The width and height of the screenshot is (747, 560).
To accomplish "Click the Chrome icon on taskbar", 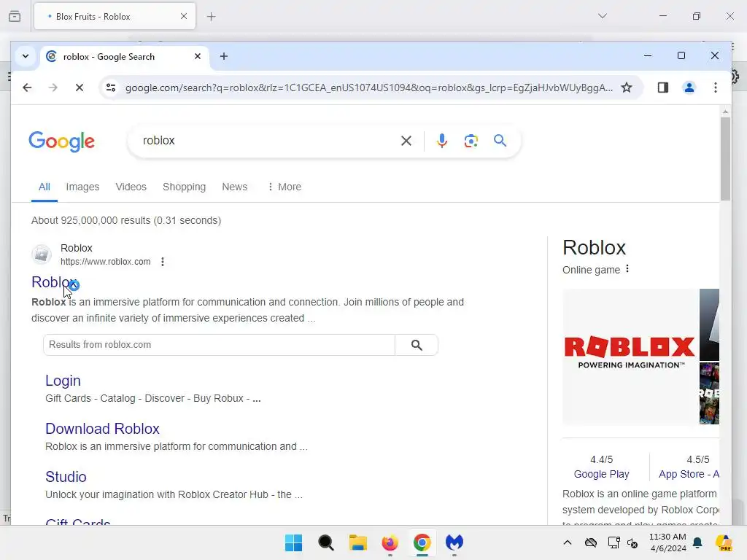I will [x=422, y=542].
